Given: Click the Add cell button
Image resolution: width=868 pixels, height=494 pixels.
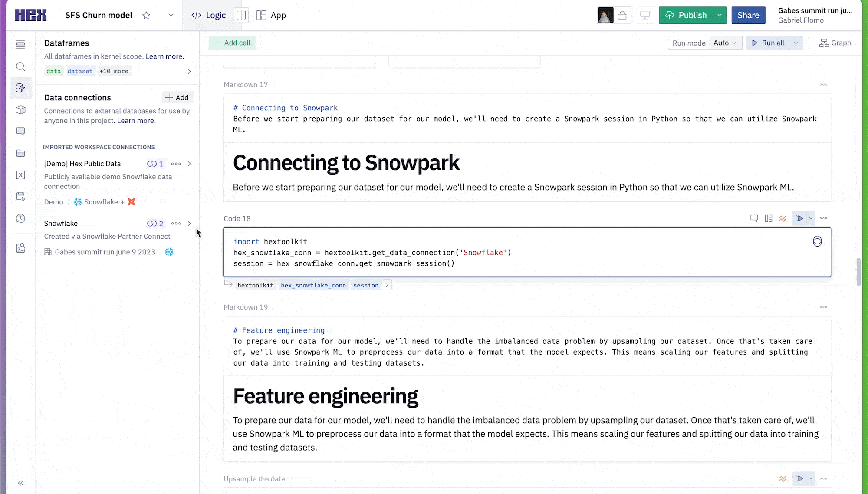Looking at the screenshot, I should tap(232, 43).
